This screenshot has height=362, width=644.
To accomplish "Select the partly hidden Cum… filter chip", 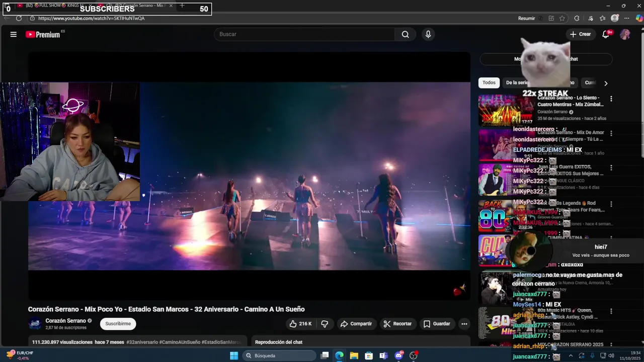I will click(590, 82).
